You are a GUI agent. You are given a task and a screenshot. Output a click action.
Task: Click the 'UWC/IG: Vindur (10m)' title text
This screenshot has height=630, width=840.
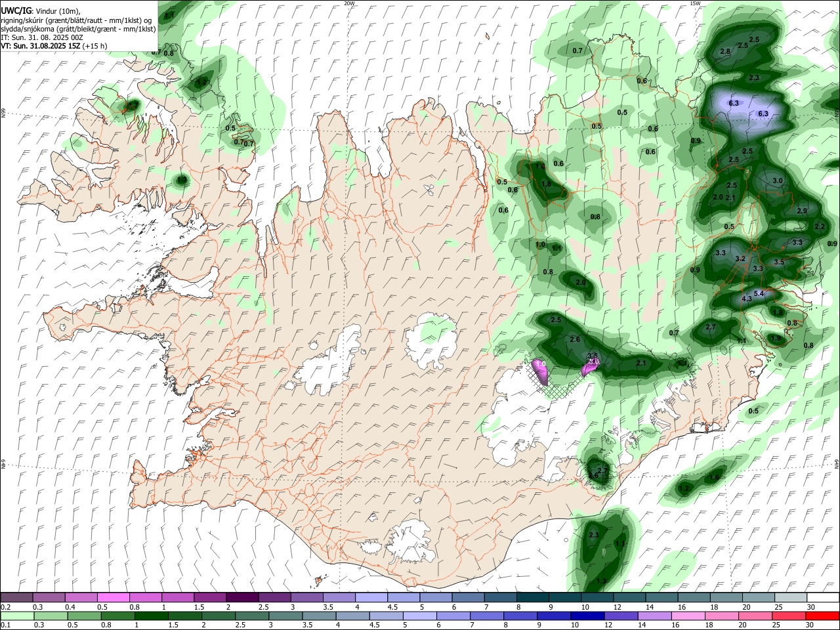pos(41,10)
